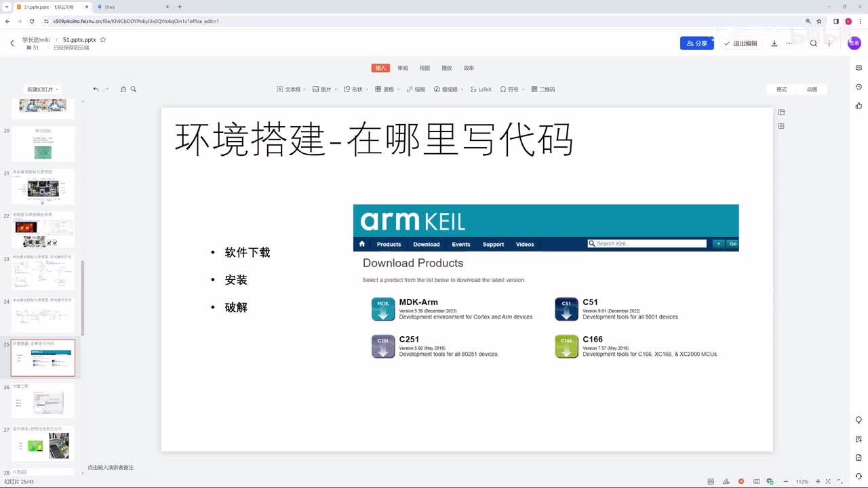Switch to the 视图 View tab
The image size is (868, 488).
pyautogui.click(x=425, y=68)
